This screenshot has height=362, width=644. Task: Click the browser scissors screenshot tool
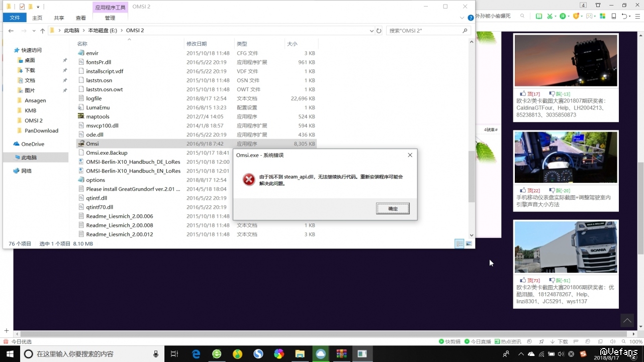click(x=551, y=16)
